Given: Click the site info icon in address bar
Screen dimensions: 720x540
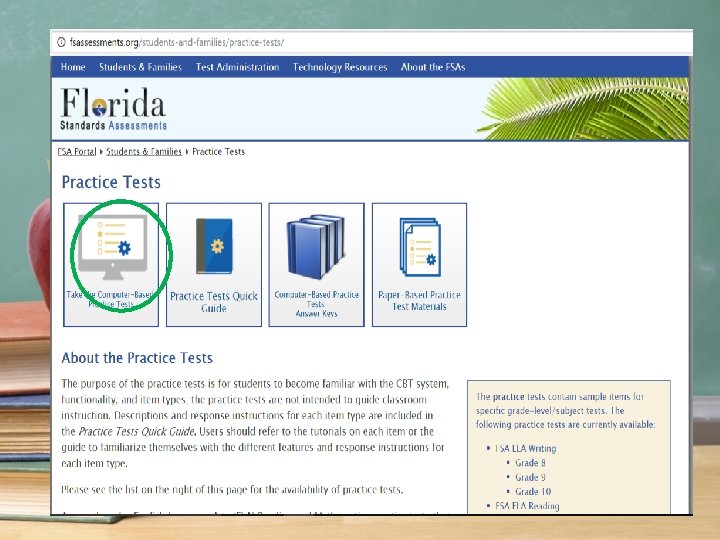Looking at the screenshot, I should 61,42.
